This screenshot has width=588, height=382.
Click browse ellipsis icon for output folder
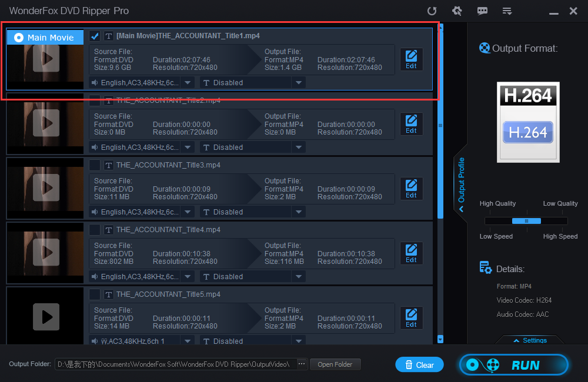[302, 364]
